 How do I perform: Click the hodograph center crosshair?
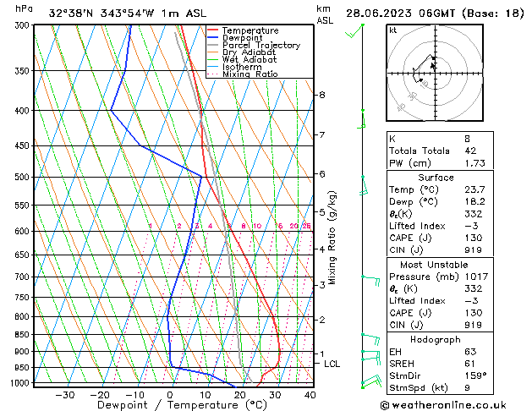pyautogui.click(x=436, y=73)
